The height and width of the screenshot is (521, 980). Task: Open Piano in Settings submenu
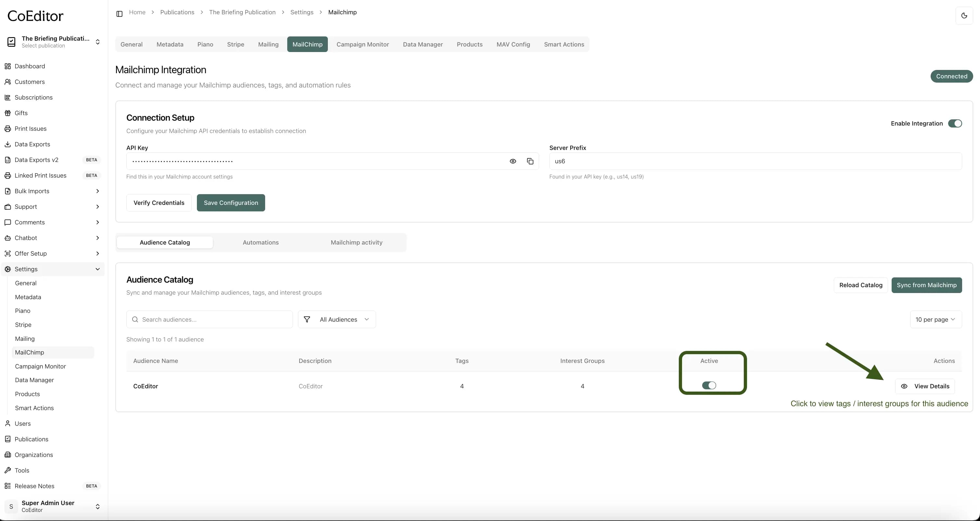coord(22,311)
